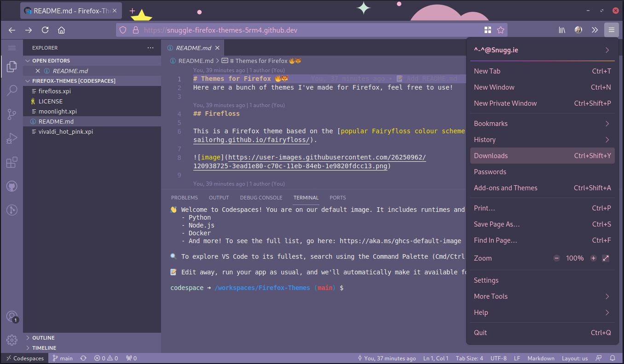Open the ^-^@Snugg.ie account panel
The width and height of the screenshot is (624, 364).
[543, 50]
